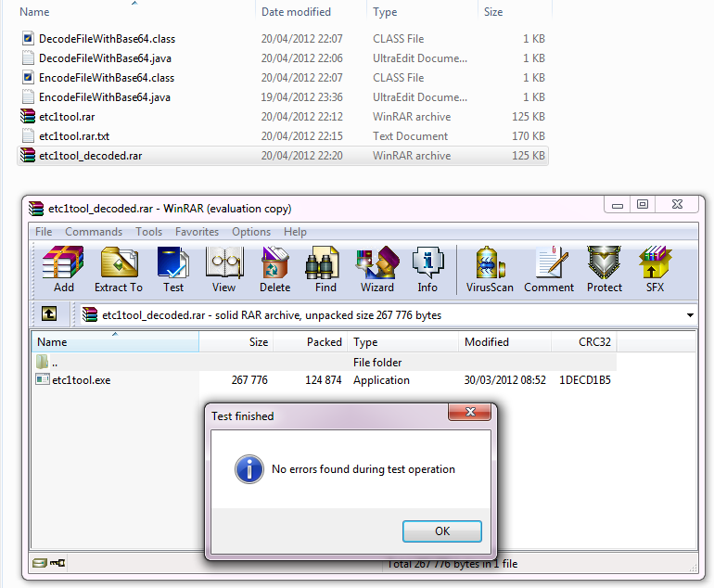Open the Favorites menu
This screenshot has width=714, height=588.
point(197,231)
